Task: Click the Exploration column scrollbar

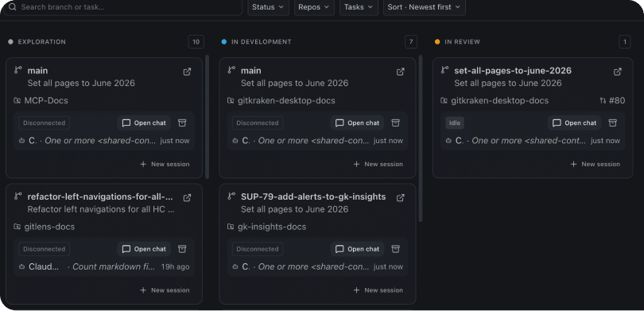Action: coord(207,117)
